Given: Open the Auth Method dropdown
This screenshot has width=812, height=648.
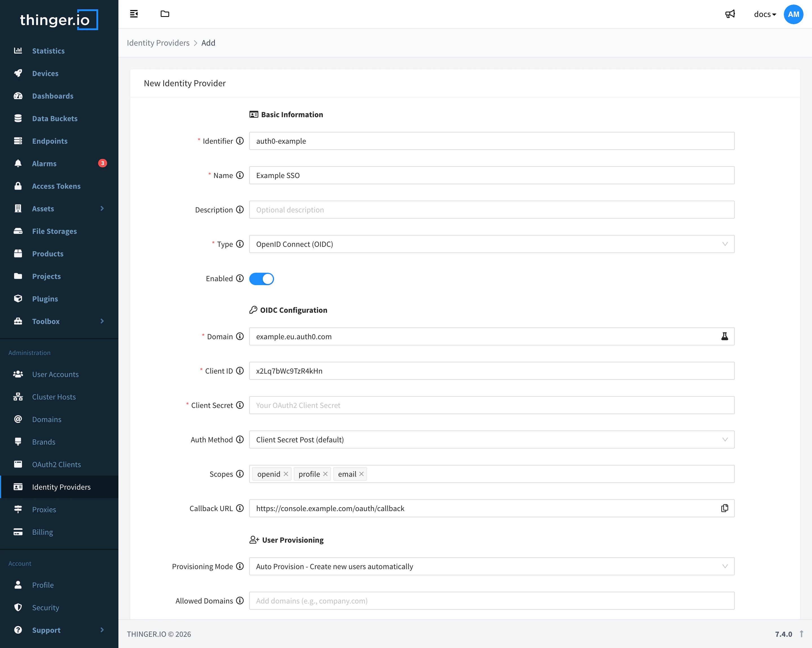Looking at the screenshot, I should tap(491, 440).
